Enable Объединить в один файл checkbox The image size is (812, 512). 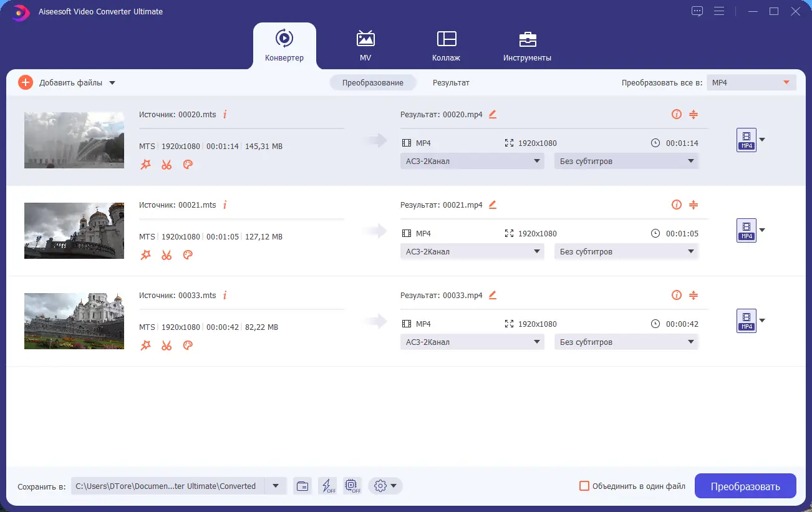tap(584, 486)
